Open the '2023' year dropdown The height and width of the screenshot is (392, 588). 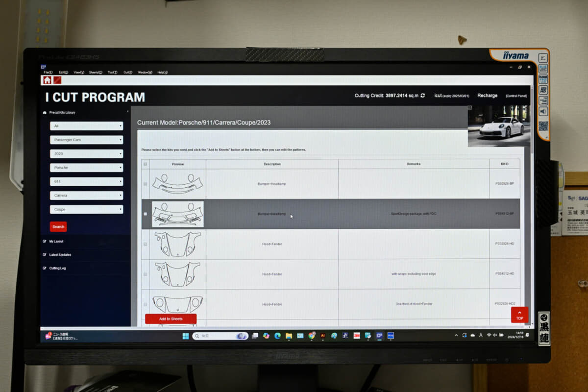[x=86, y=154]
